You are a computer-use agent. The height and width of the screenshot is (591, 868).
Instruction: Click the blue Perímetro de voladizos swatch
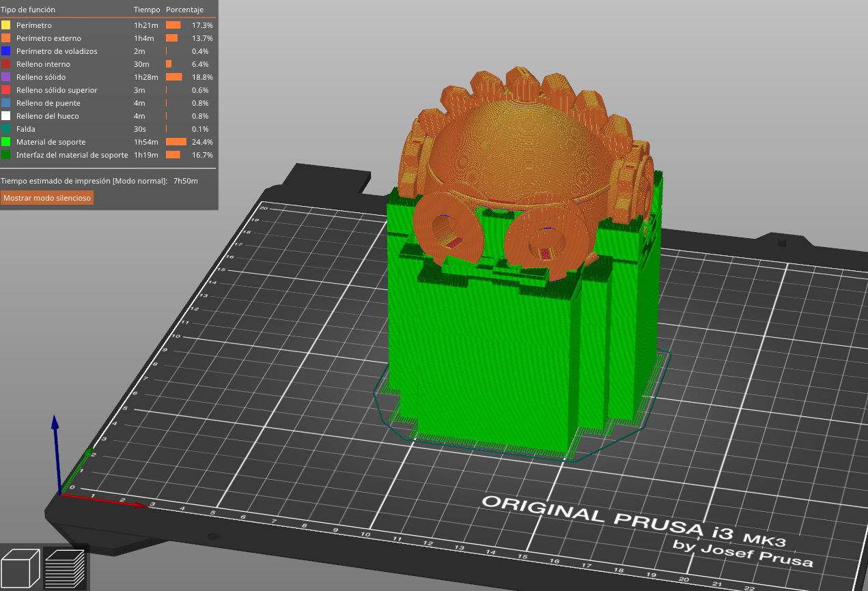(x=5, y=51)
